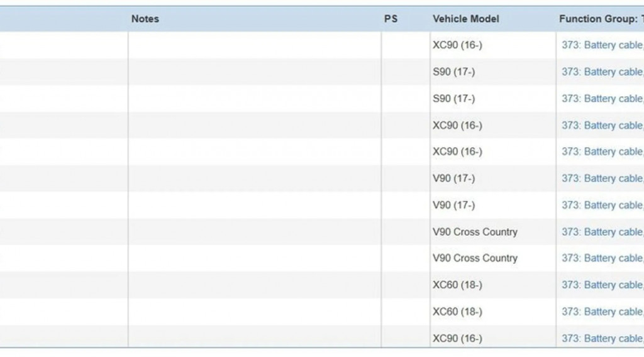644x357 pixels.
Task: Open Battery cable link for first V90 (17-) row
Action: point(602,178)
